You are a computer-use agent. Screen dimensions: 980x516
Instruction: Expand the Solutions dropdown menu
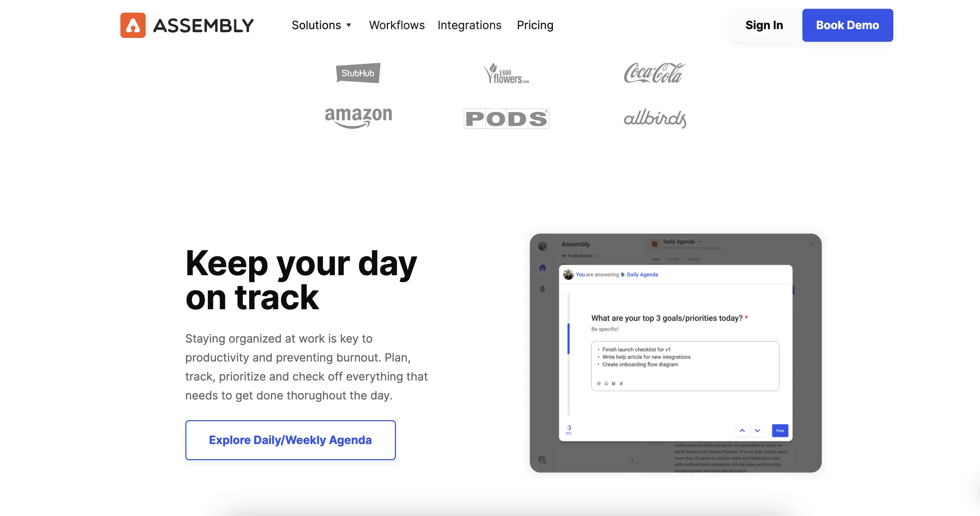(322, 25)
